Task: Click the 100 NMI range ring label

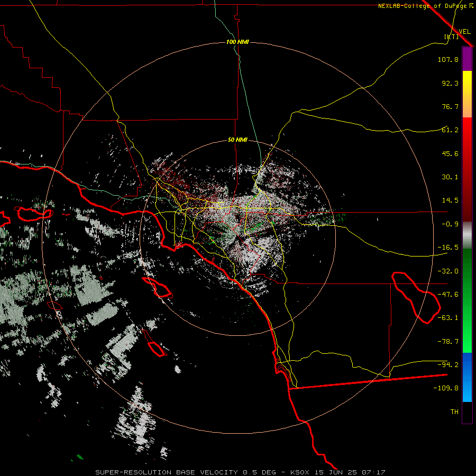Action: coord(237,42)
